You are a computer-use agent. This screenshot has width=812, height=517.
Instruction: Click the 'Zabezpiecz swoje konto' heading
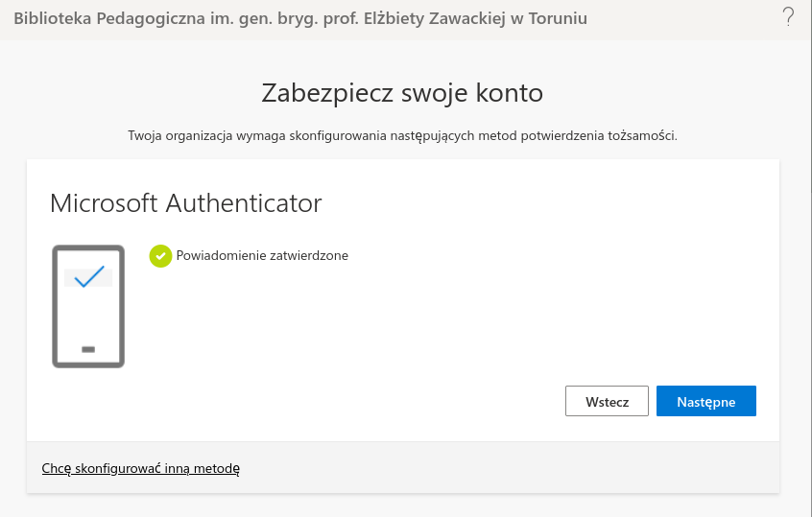[402, 93]
